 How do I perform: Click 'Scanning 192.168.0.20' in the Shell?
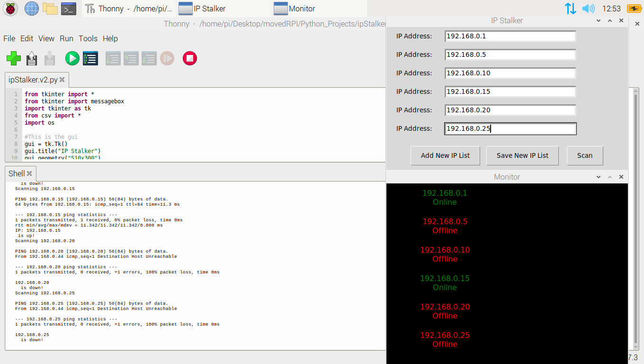pyautogui.click(x=45, y=241)
